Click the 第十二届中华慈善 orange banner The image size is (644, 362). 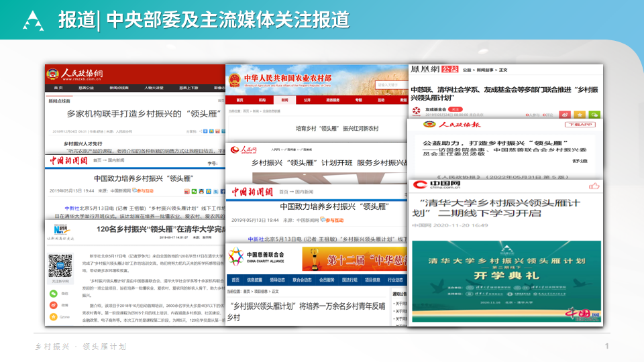[354, 259]
